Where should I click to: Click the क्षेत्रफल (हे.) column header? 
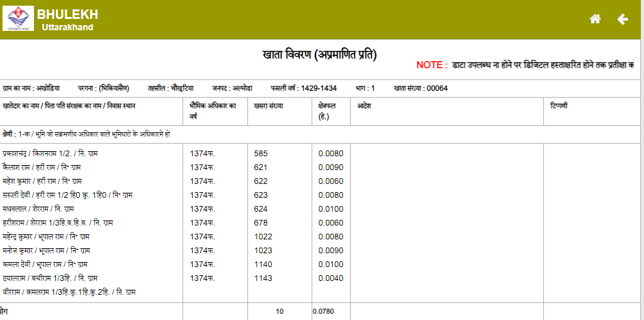point(327,111)
